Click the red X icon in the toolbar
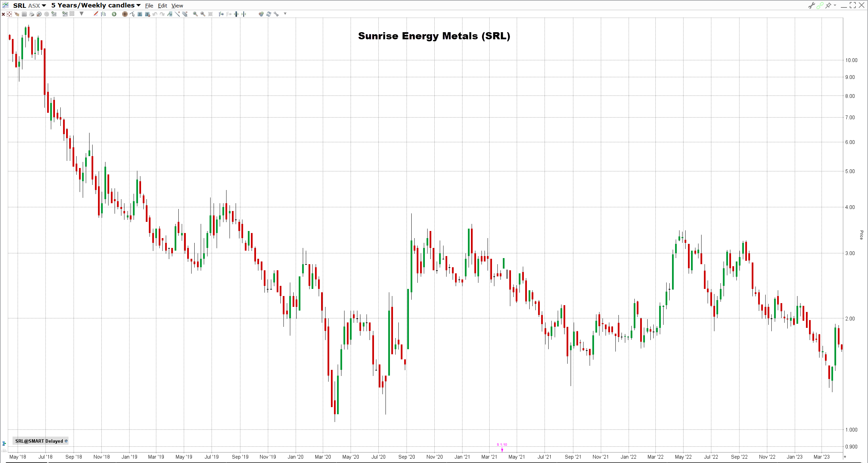 [x=3, y=14]
